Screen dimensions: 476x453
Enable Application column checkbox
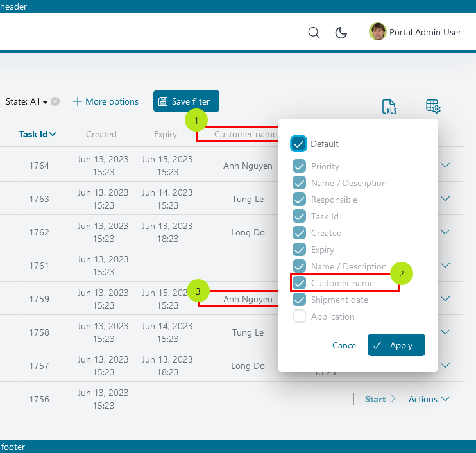(299, 316)
